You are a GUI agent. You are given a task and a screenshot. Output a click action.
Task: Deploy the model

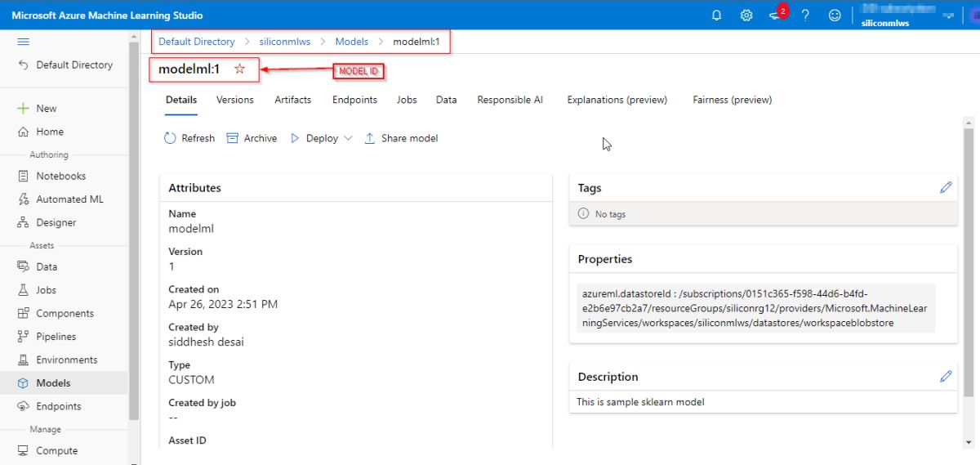(314, 138)
